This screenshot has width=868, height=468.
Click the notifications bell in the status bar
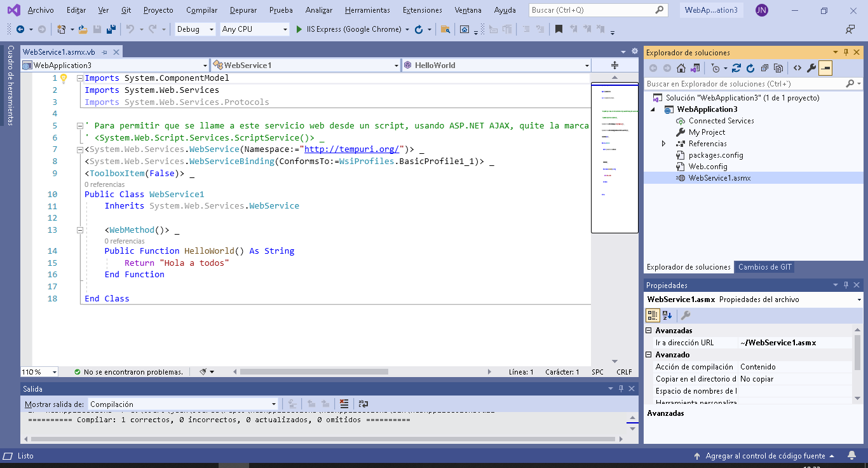click(851, 456)
